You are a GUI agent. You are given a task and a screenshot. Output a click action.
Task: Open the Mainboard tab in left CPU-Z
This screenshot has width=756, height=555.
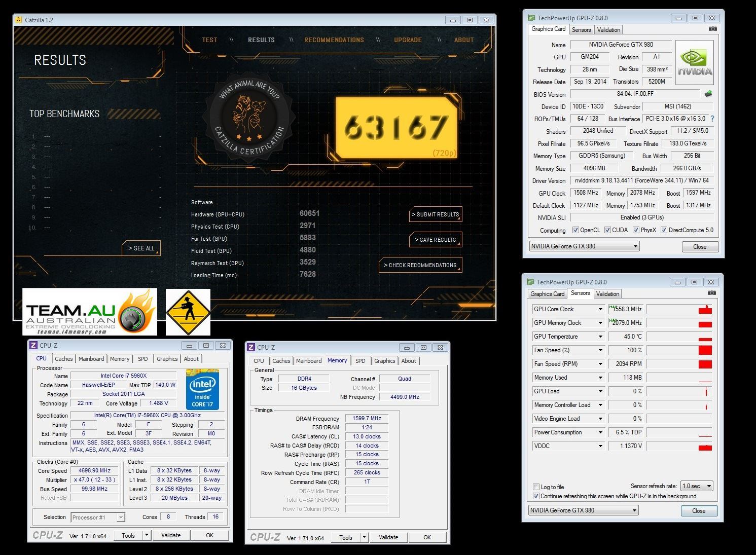point(91,359)
